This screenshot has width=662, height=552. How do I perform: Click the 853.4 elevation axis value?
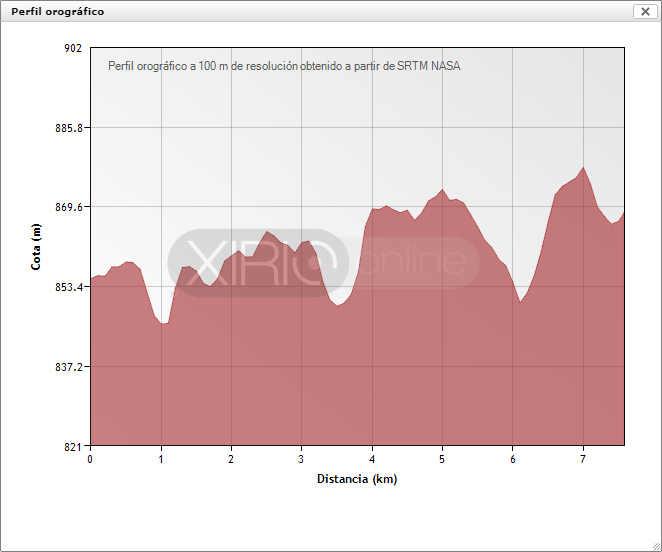coord(69,287)
